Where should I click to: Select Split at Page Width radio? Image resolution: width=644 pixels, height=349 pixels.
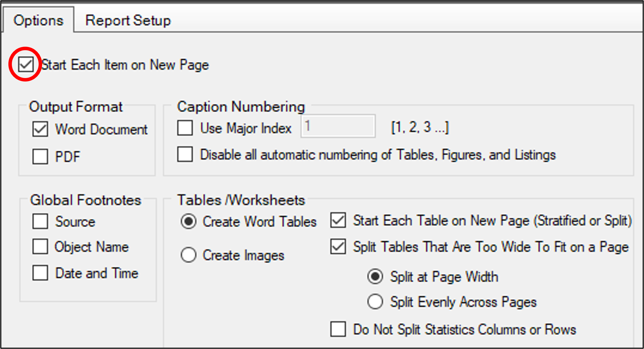coord(375,277)
